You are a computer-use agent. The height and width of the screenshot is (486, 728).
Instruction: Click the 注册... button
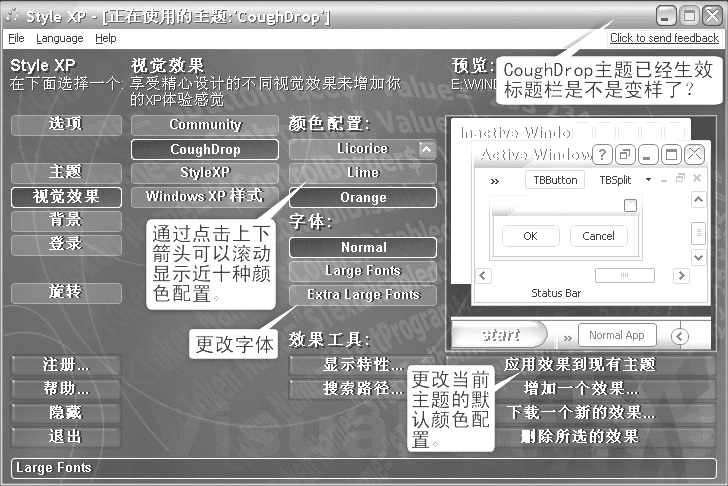pyautogui.click(x=66, y=365)
